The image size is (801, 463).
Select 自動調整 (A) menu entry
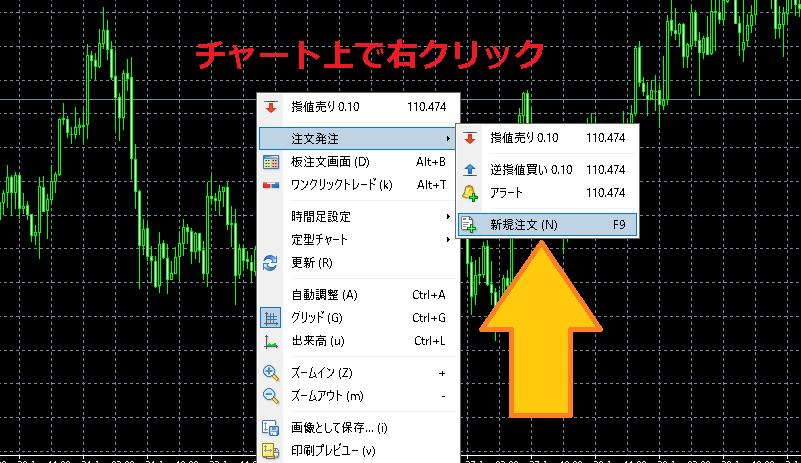coord(358,295)
